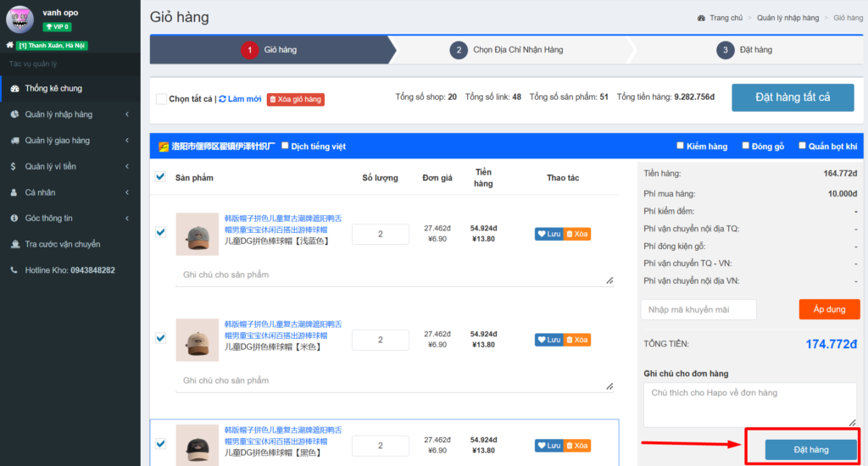The width and height of the screenshot is (868, 466).
Task: Click the Cá nhân person icon
Action: pos(14,192)
